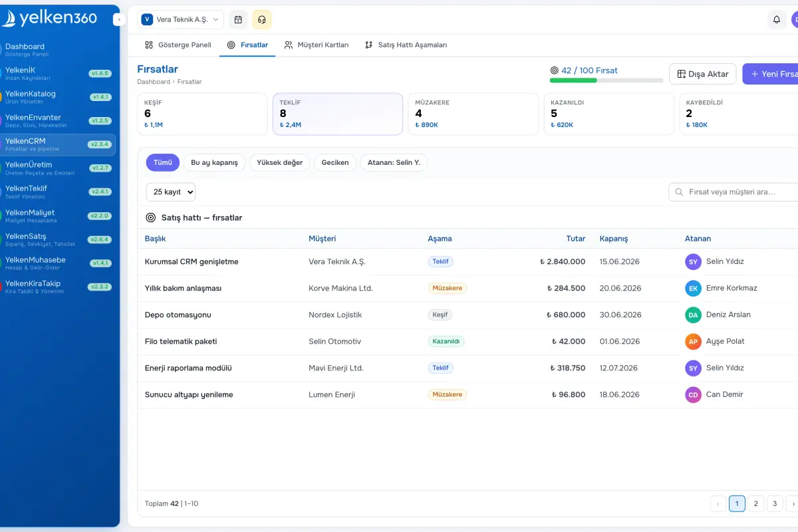Toggle the Atanan: Selin Y. filter
Image resolution: width=798 pixels, height=532 pixels.
coord(394,162)
